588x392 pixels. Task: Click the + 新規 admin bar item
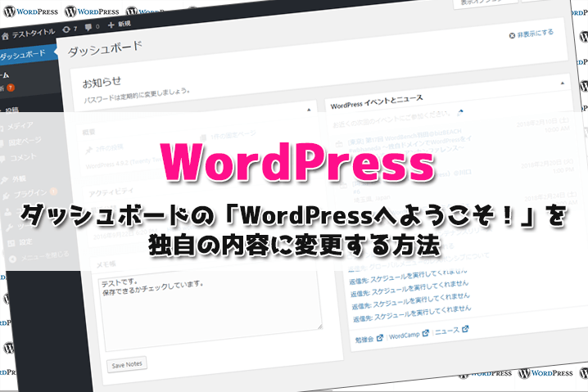point(120,25)
